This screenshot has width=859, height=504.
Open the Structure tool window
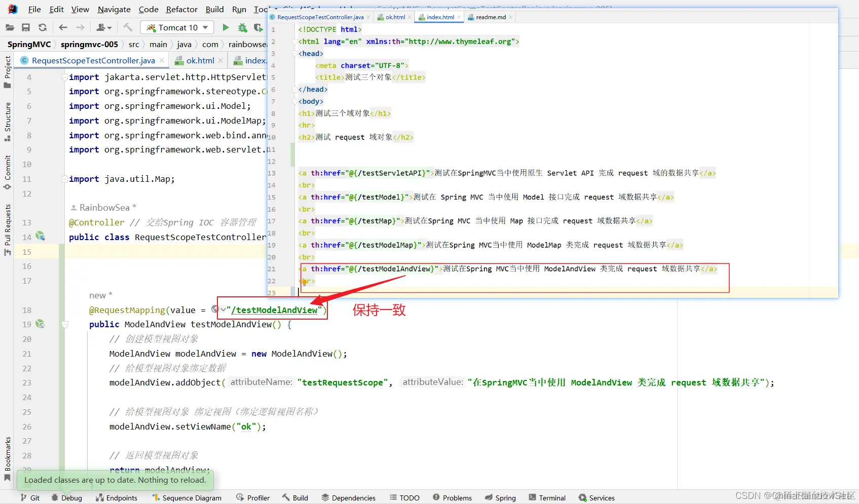click(7, 122)
